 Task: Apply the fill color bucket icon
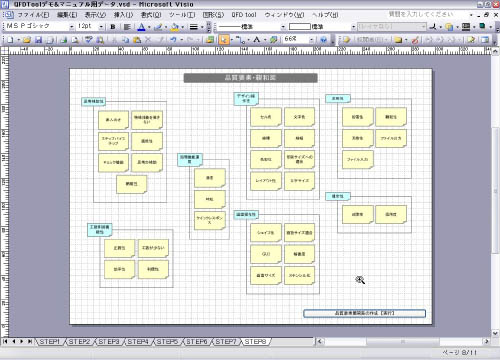(175, 27)
